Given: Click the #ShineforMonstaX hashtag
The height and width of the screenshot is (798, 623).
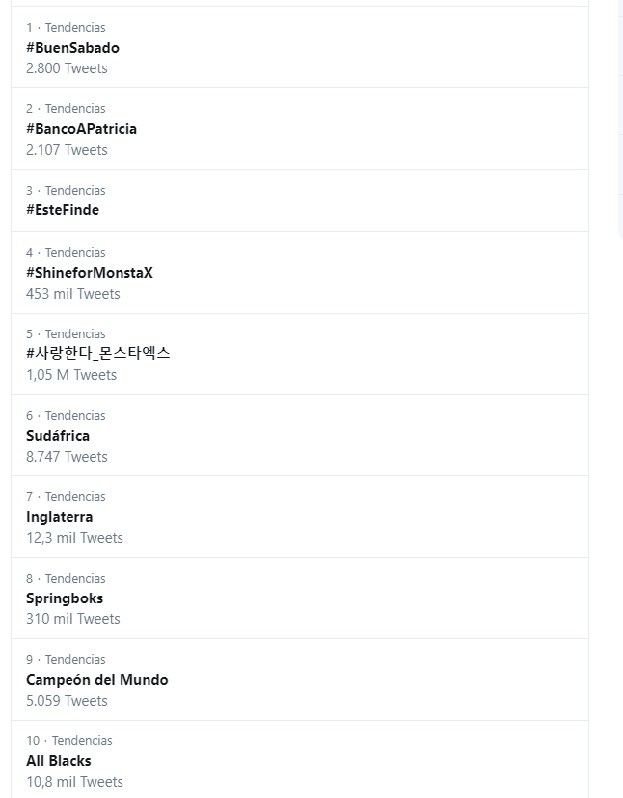Looking at the screenshot, I should point(89,273).
